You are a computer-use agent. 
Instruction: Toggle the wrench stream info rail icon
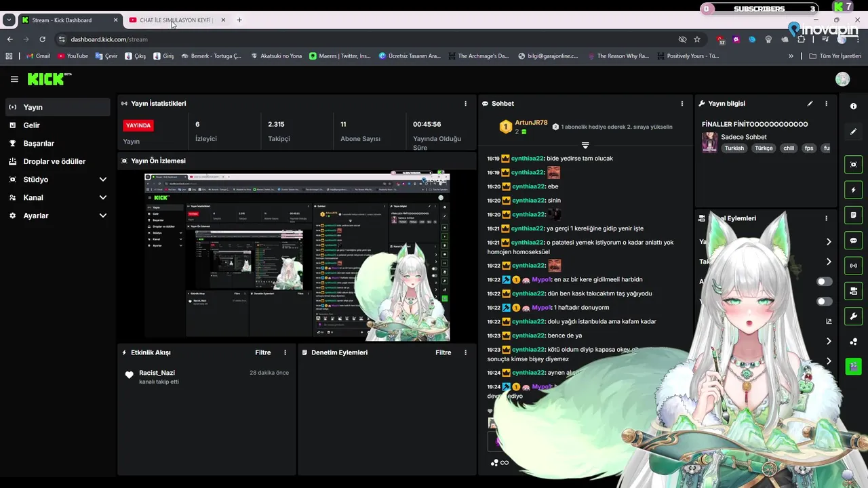click(x=853, y=316)
